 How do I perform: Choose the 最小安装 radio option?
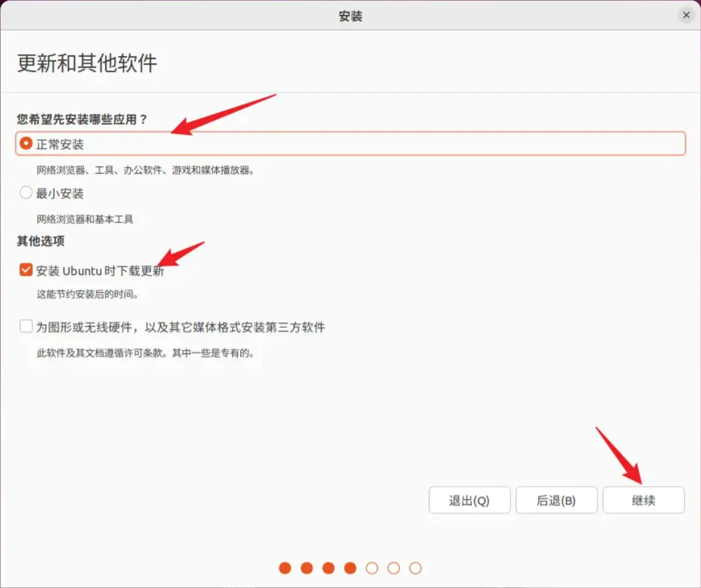[x=26, y=192]
